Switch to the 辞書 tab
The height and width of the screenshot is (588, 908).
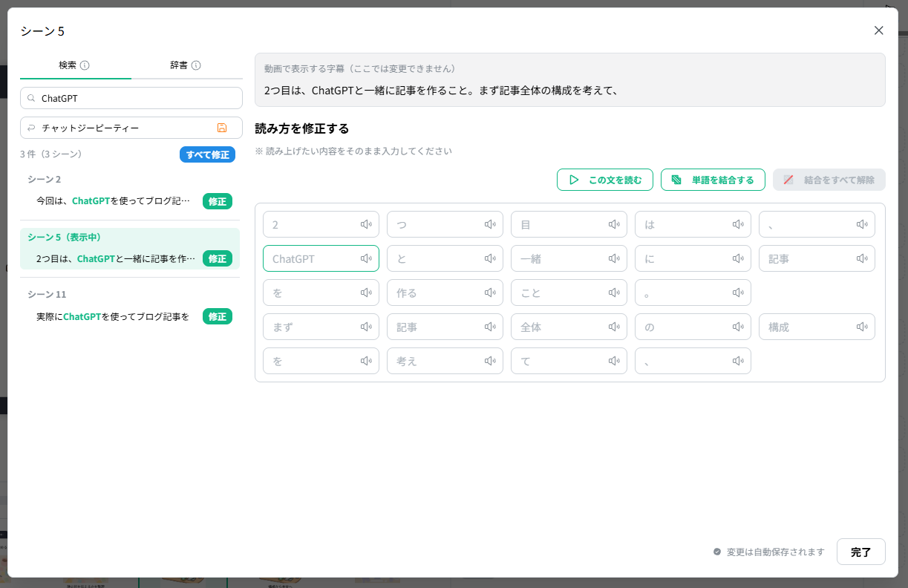(187, 65)
